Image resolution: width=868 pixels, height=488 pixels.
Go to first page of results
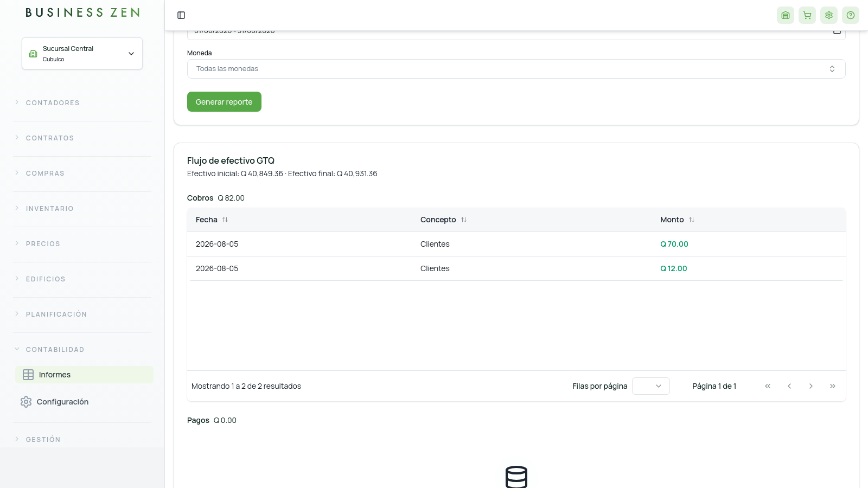point(768,386)
